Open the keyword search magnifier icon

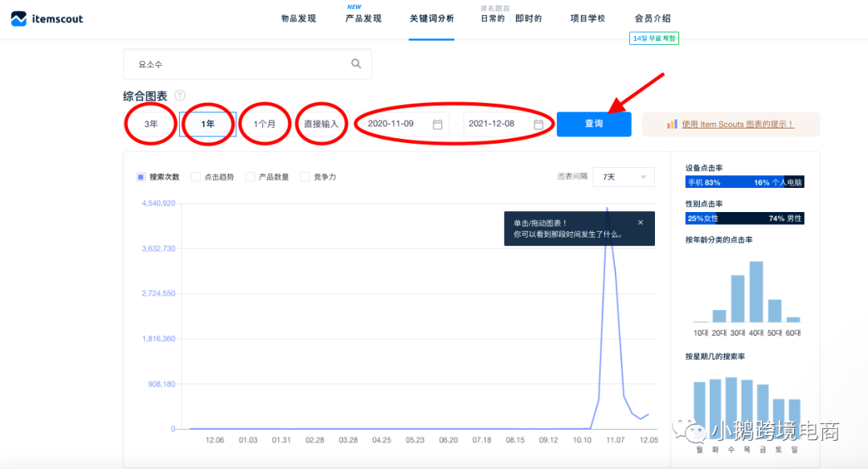click(355, 63)
